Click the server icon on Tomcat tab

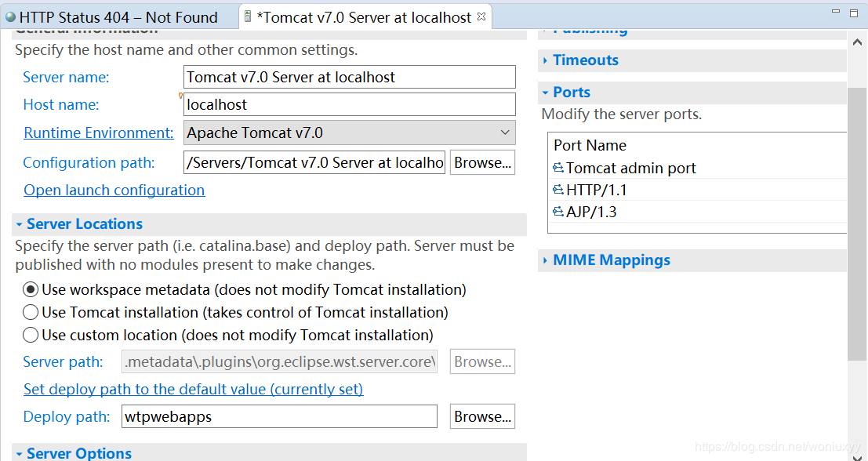pyautogui.click(x=248, y=16)
